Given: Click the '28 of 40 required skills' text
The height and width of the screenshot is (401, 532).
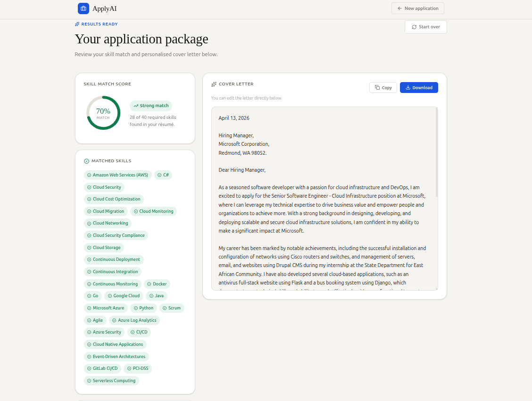Looking at the screenshot, I should (153, 117).
